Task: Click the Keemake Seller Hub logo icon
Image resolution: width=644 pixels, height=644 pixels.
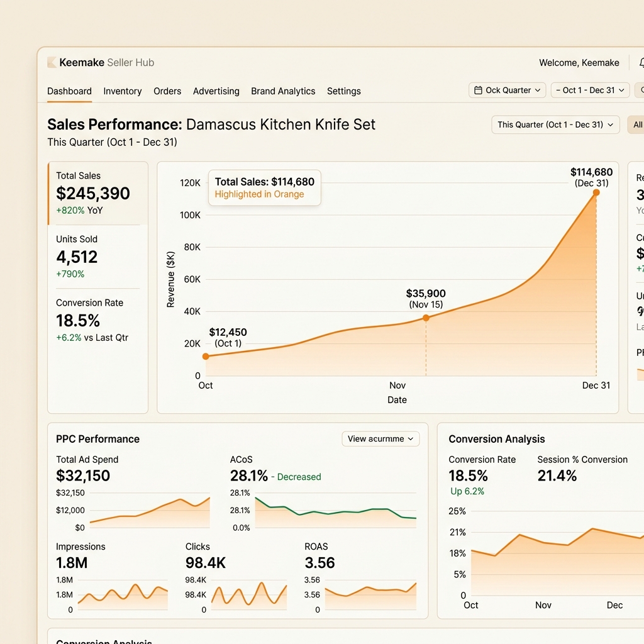Action: [52, 62]
